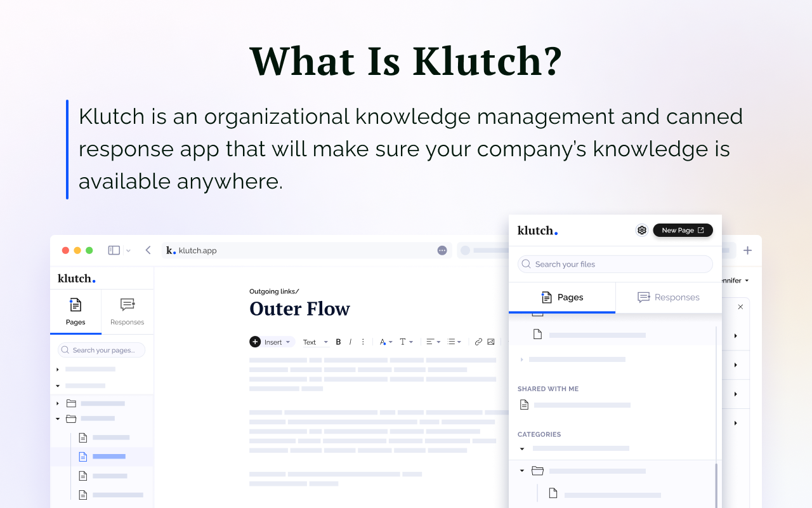The image size is (812, 508).
Task: Apply italic formatting from the toolbar
Action: click(350, 342)
